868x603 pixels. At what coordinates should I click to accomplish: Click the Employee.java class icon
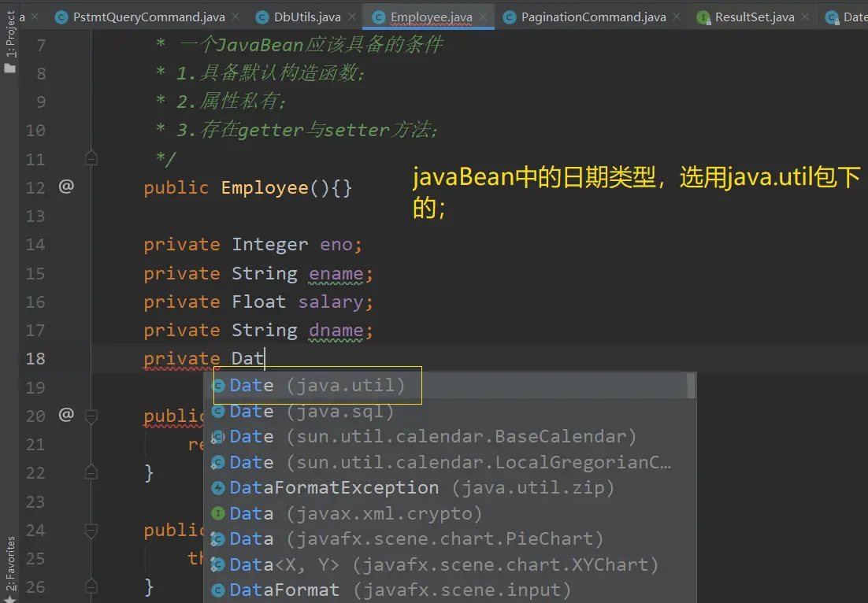coord(379,17)
